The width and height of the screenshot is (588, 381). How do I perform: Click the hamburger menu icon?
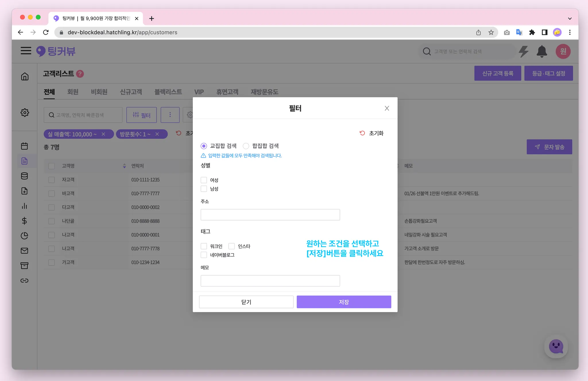[x=26, y=51]
